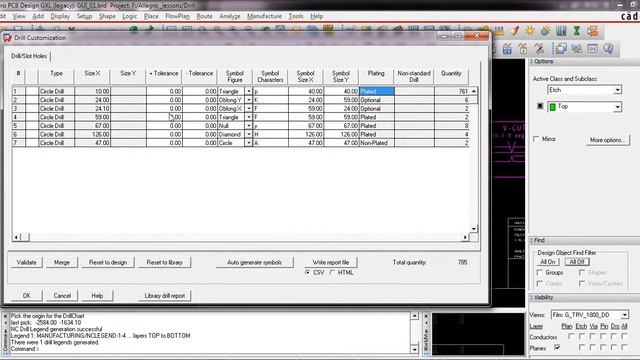This screenshot has width=640, height=360.
Task: Toggle the Conductors All visibility checkbox
Action: [x=624, y=336]
